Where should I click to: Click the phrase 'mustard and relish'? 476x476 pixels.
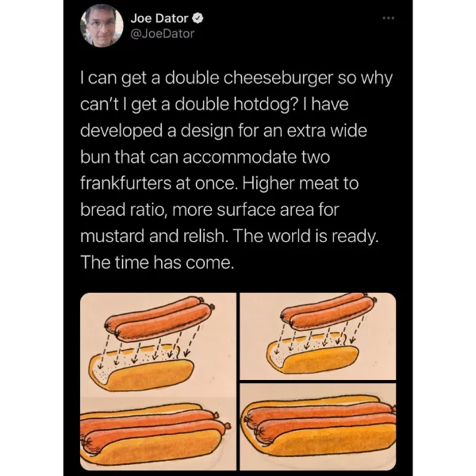pyautogui.click(x=154, y=236)
